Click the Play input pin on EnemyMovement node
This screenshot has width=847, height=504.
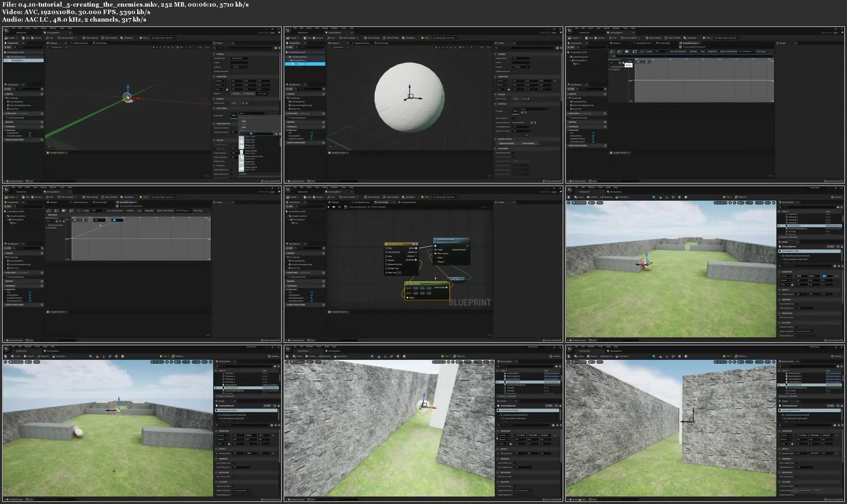point(386,248)
